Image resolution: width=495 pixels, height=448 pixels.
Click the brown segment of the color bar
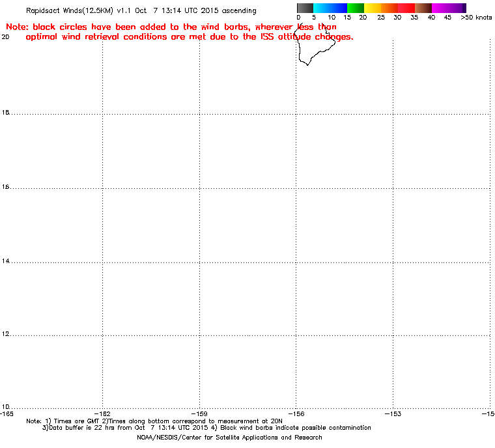coord(423,8)
